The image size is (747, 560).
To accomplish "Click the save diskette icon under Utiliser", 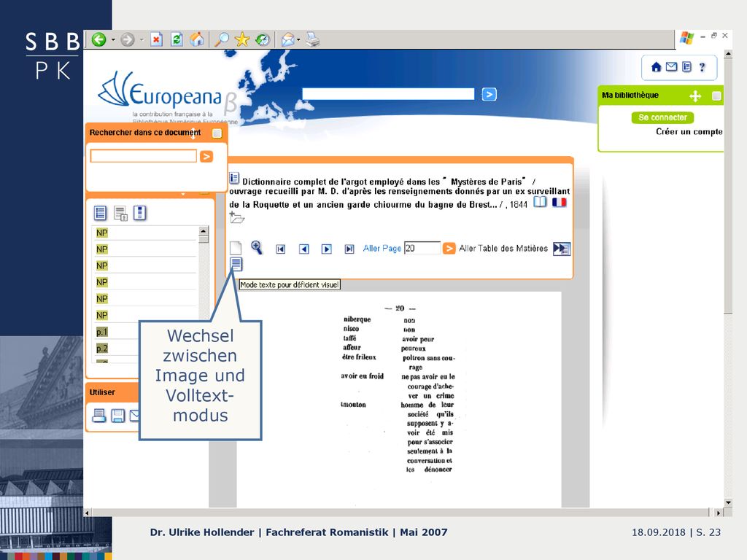I will (117, 416).
